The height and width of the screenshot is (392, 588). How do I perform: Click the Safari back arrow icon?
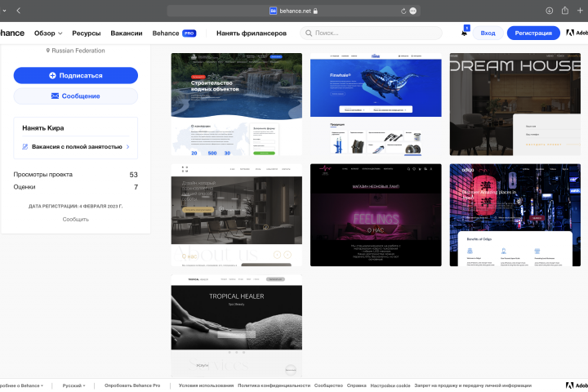click(x=18, y=11)
